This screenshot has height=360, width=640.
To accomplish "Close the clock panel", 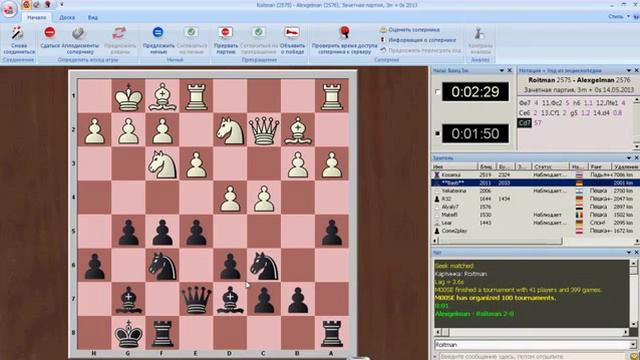I will click(x=509, y=71).
